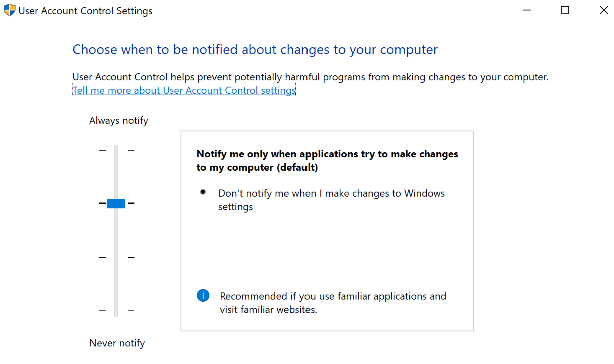This screenshot has height=364, width=614.
Task: Click the blue information icon
Action: click(x=203, y=296)
